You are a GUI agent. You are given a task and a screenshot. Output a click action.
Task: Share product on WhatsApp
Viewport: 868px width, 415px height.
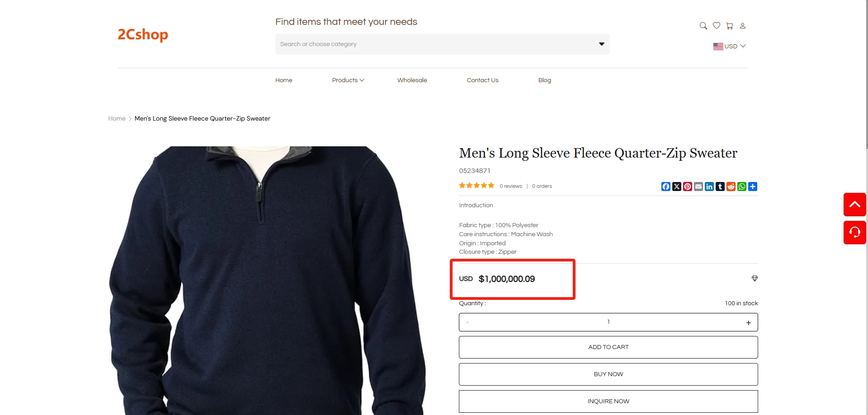coord(742,187)
